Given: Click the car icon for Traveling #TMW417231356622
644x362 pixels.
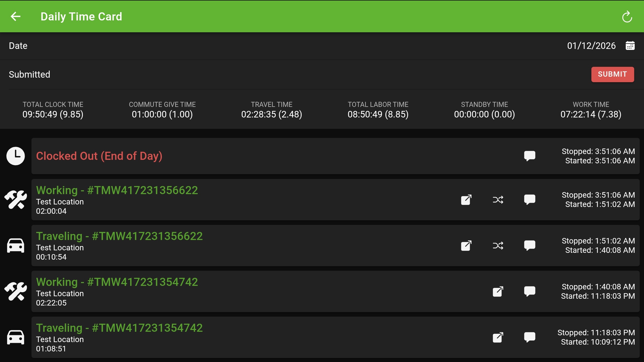Looking at the screenshot, I should (16, 246).
